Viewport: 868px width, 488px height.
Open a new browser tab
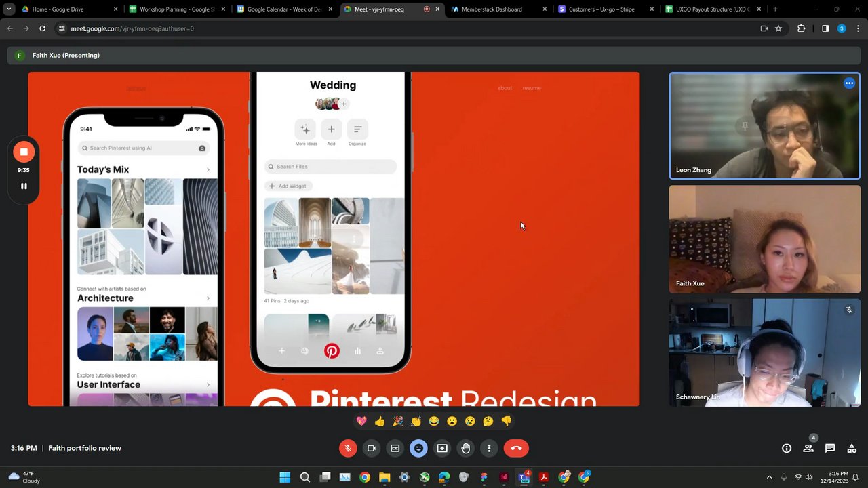tap(775, 9)
